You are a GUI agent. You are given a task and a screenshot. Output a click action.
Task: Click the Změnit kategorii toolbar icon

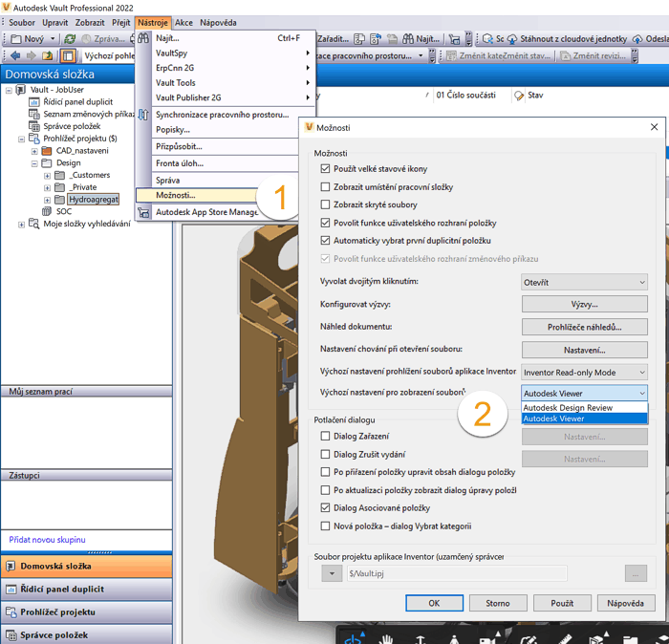tap(451, 56)
